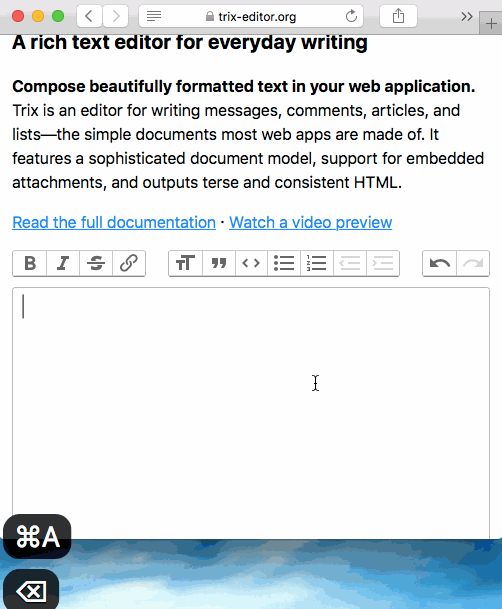The width and height of the screenshot is (502, 609).
Task: Open Watch a video preview link
Action: pos(311,223)
